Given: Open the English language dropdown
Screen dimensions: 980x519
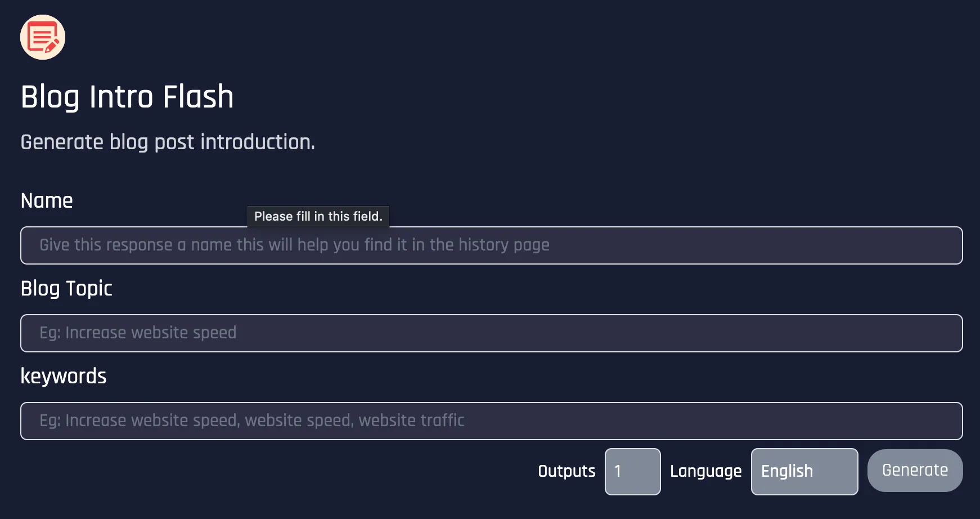Looking at the screenshot, I should 804,471.
